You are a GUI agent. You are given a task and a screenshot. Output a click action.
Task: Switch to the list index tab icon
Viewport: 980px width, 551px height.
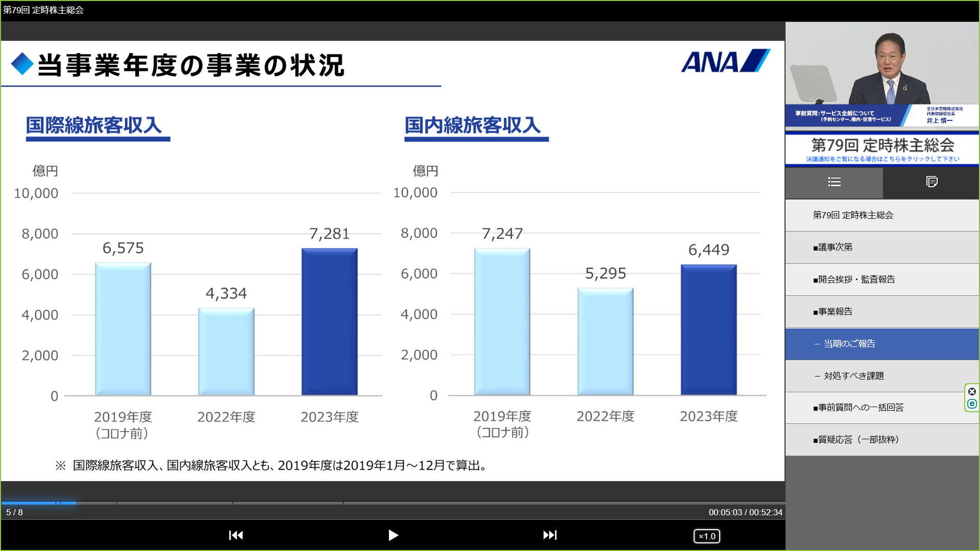pyautogui.click(x=834, y=182)
